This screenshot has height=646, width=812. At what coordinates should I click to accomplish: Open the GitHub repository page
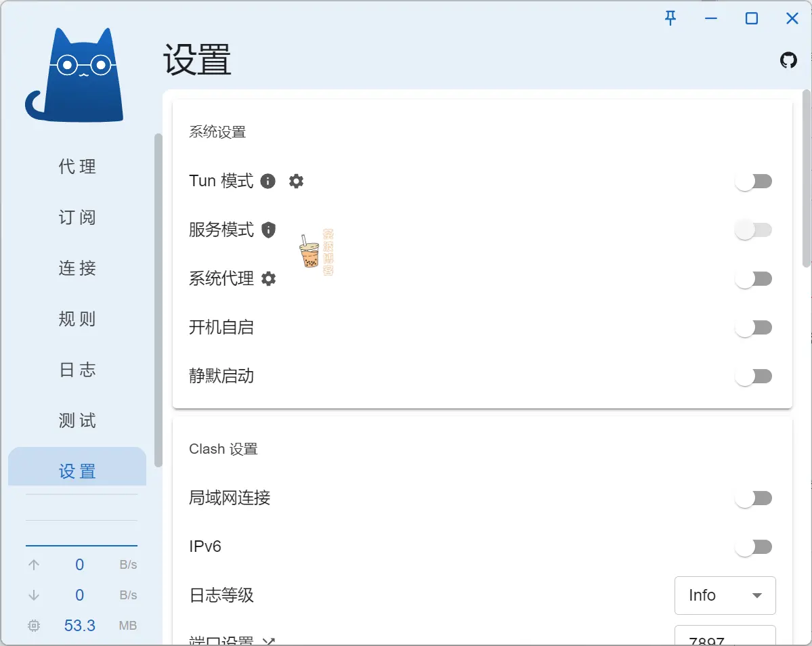(788, 60)
